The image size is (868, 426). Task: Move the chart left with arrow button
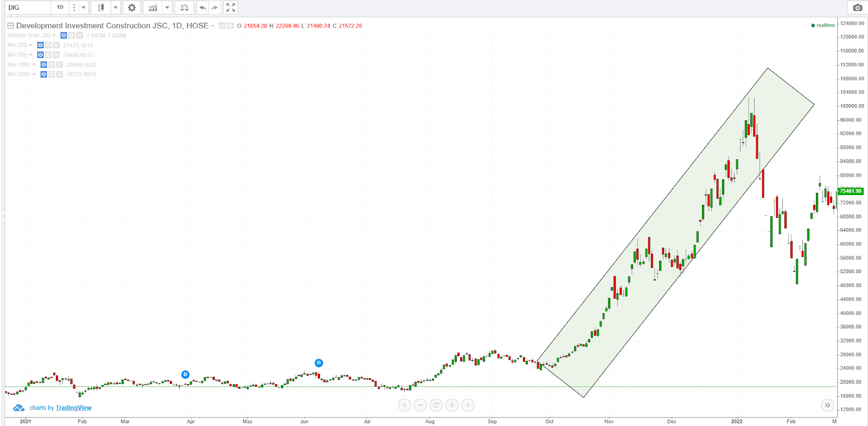[x=404, y=405]
